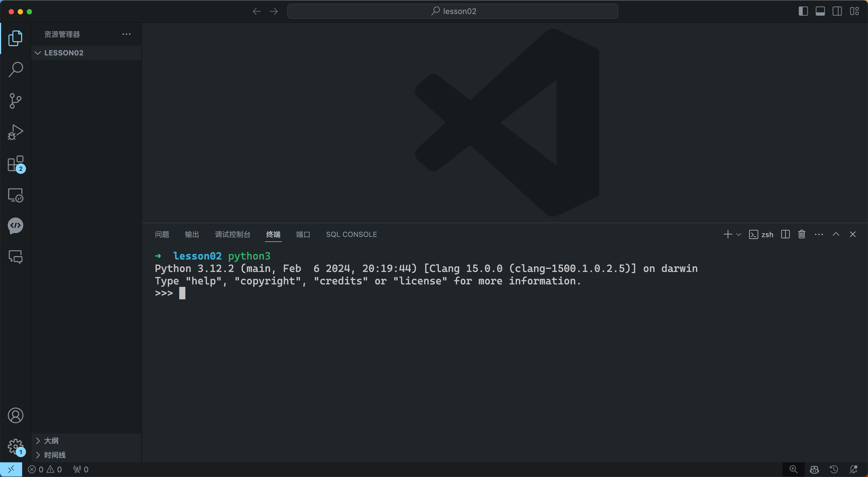The image size is (868, 477).
Task: Open the Run and Debug view
Action: click(16, 132)
